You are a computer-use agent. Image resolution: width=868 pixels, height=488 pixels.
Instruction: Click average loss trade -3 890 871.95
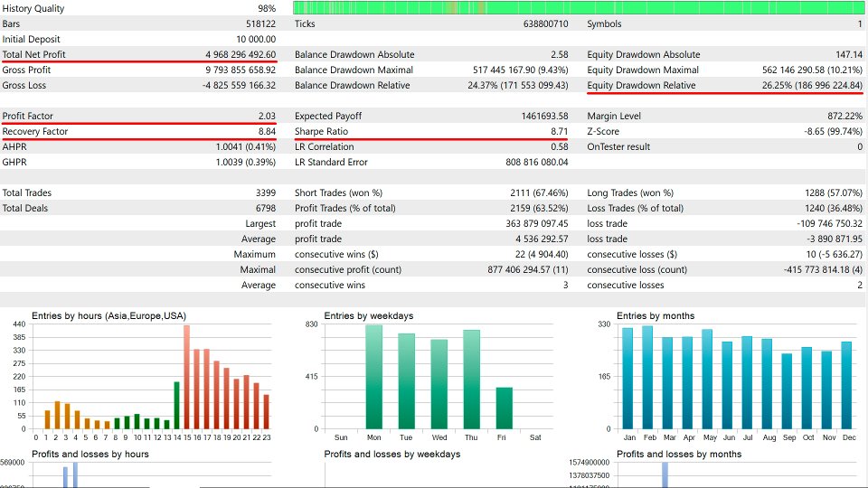pos(835,239)
